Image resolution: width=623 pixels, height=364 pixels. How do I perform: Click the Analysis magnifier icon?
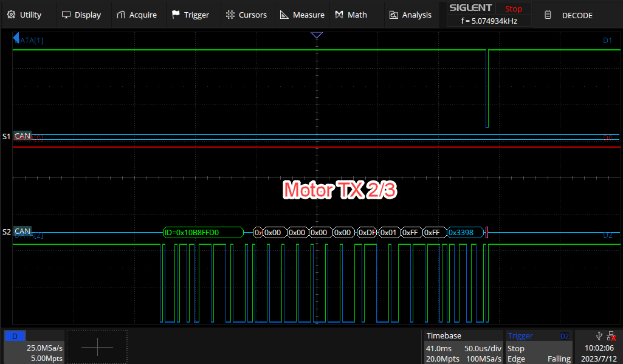[392, 14]
